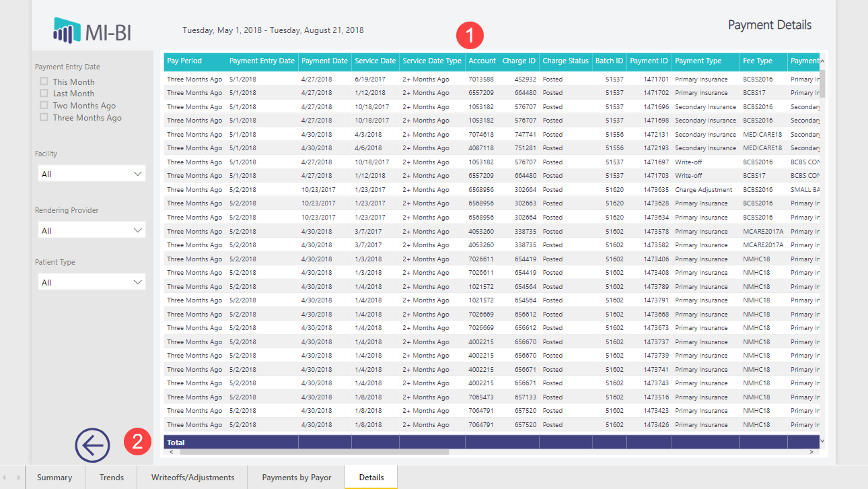The width and height of the screenshot is (868, 489).
Task: Click the red number 2 marker
Action: pyautogui.click(x=137, y=441)
